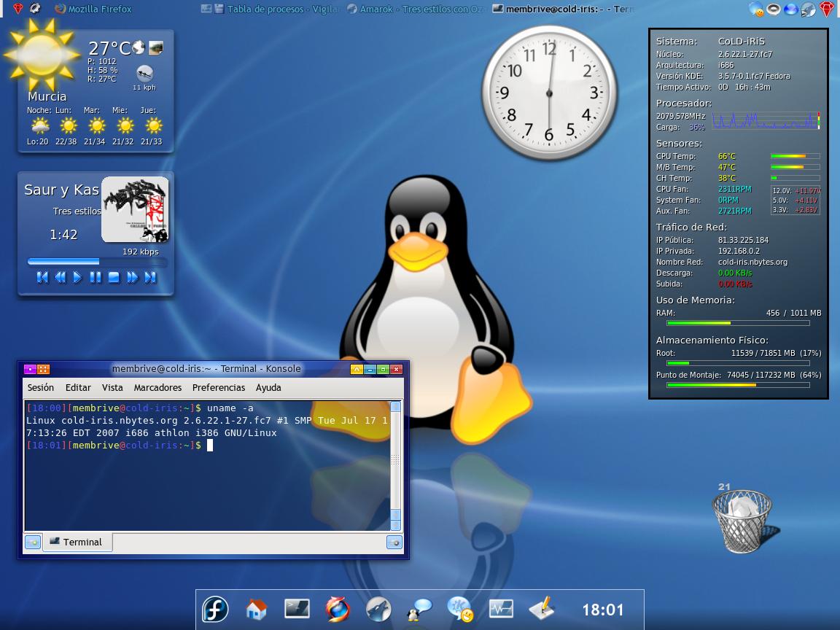Switch to Amarok taskbar entry

point(415,9)
